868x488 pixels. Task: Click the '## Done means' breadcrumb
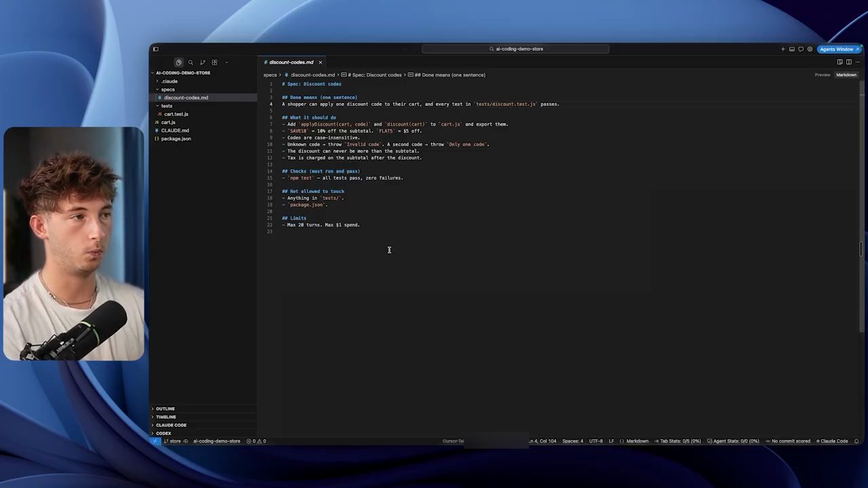pyautogui.click(x=446, y=75)
